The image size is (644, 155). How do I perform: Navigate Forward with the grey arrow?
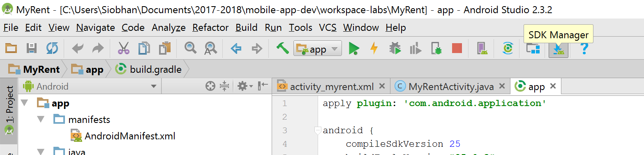pos(257,49)
